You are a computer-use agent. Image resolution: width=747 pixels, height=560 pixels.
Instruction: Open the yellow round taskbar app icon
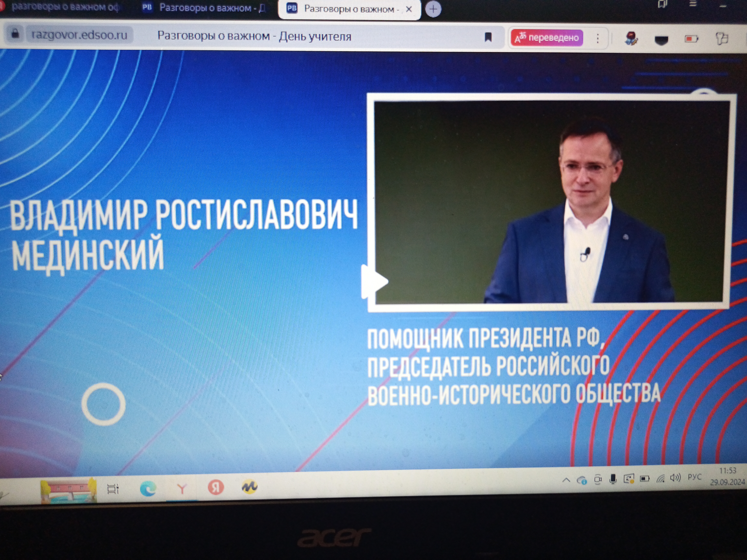(249, 486)
